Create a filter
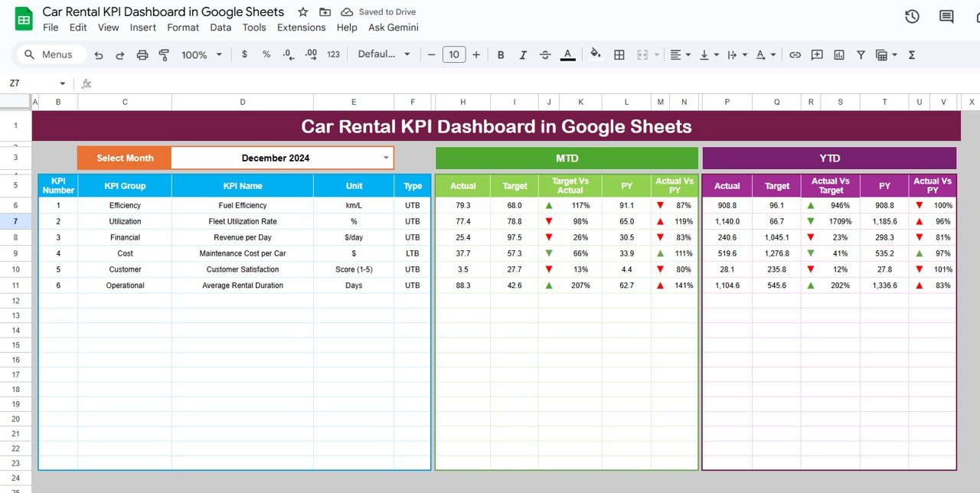The height and width of the screenshot is (493, 980). tap(861, 54)
